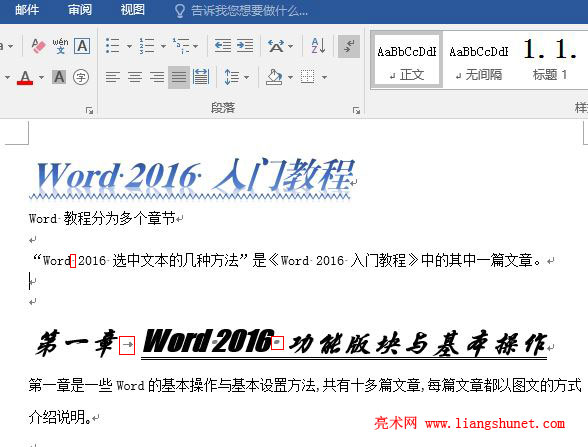This screenshot has height=447, width=588.
Task: Switch to the 审阅 tab
Action: pos(80,10)
